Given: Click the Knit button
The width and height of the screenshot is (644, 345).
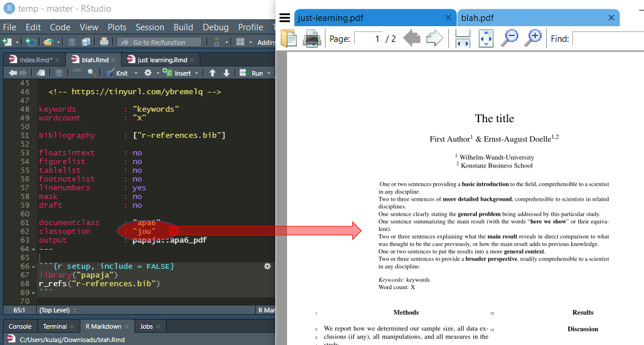Looking at the screenshot, I should [116, 73].
